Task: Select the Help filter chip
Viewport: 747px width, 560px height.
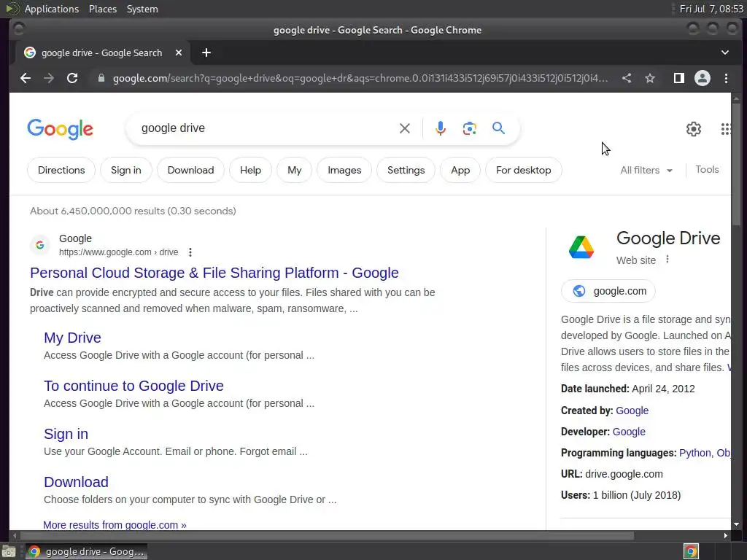Action: (x=251, y=170)
